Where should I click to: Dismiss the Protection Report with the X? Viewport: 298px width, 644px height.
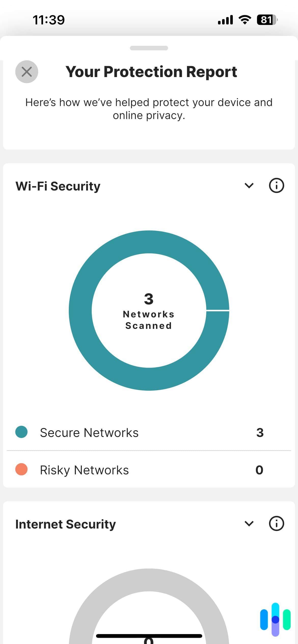coord(26,72)
